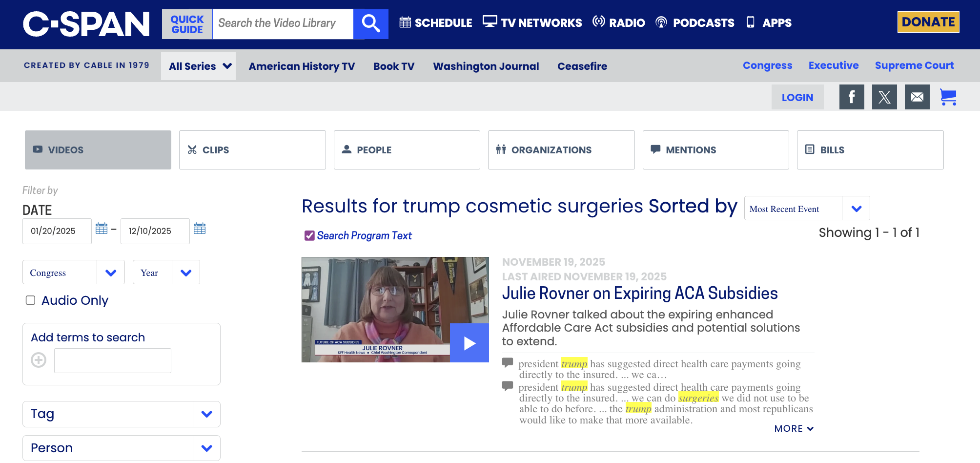Click the plus icon to add search terms

pyautogui.click(x=39, y=360)
